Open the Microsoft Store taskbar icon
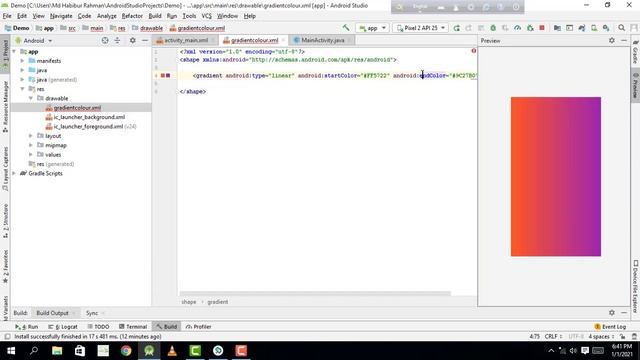Image resolution: width=640 pixels, height=360 pixels. [x=80, y=351]
